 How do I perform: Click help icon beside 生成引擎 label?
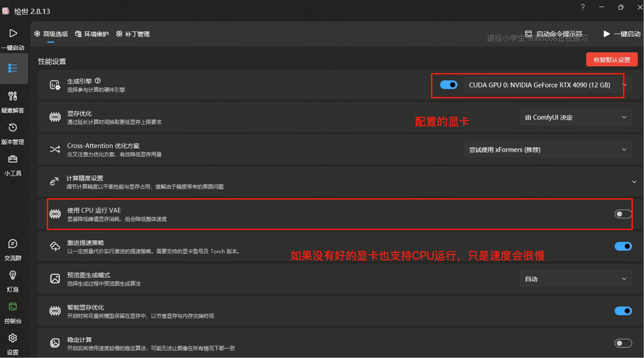(98, 81)
